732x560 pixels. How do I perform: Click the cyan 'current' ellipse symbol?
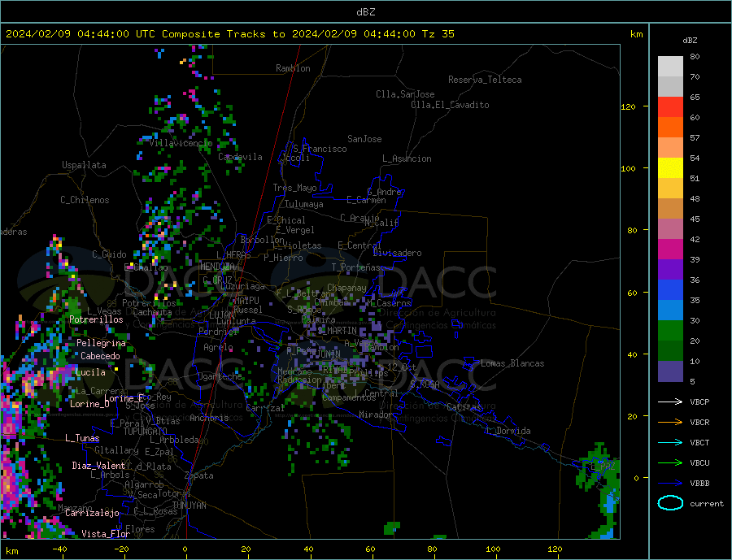(x=670, y=503)
